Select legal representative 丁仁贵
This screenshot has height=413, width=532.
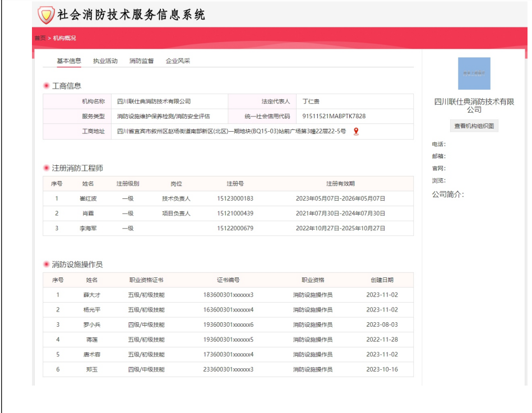(x=311, y=101)
